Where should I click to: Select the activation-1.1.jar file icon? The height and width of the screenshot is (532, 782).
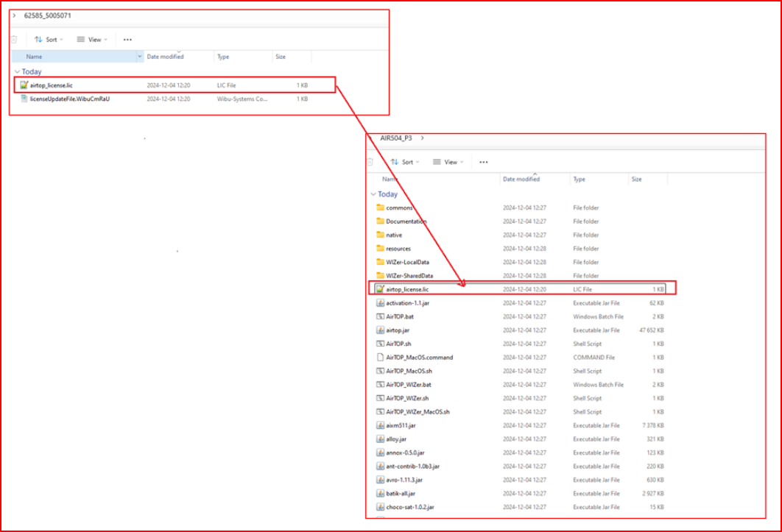381,303
